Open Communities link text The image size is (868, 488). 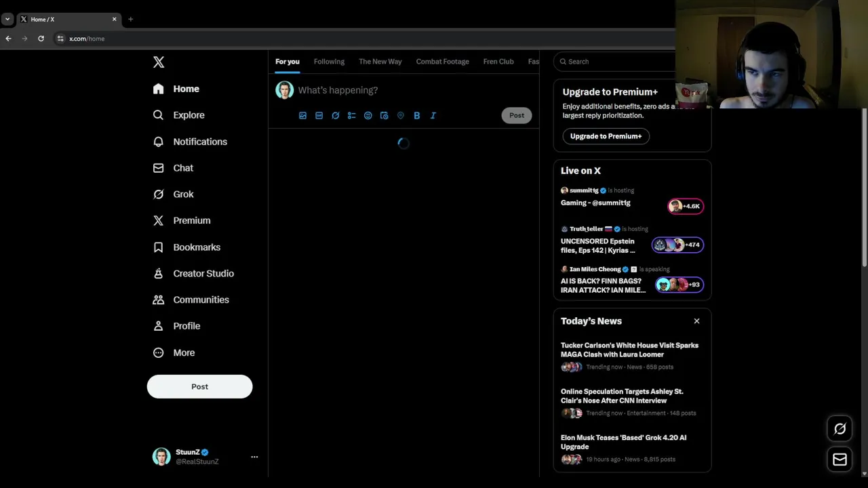click(201, 300)
